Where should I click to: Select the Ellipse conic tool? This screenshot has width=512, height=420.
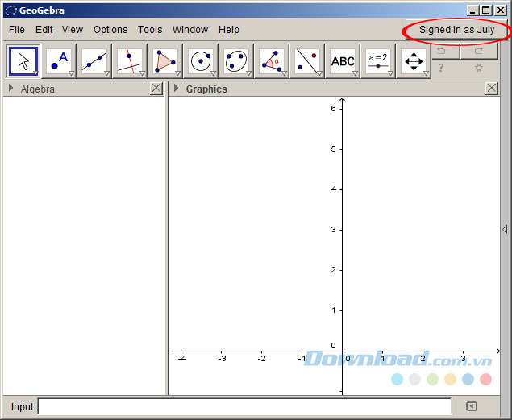click(x=236, y=61)
